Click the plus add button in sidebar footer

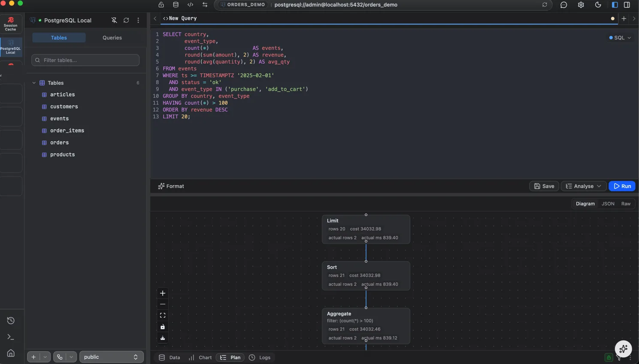pyautogui.click(x=33, y=357)
